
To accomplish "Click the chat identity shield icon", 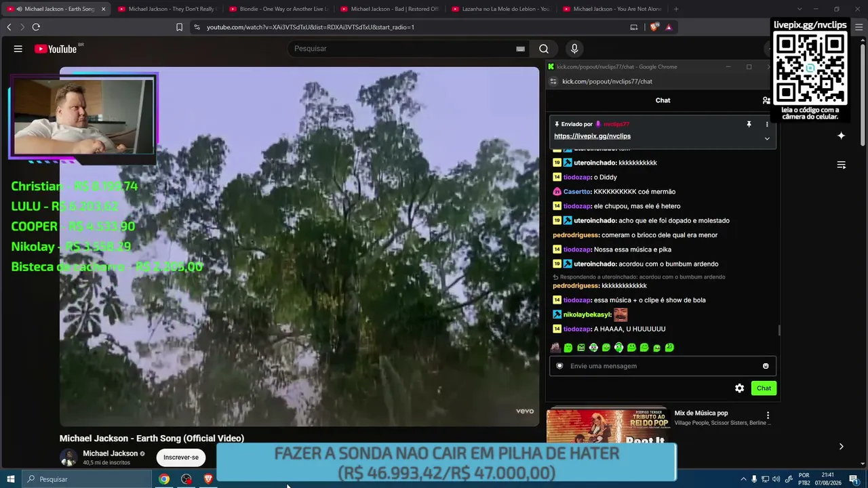I will click(559, 366).
